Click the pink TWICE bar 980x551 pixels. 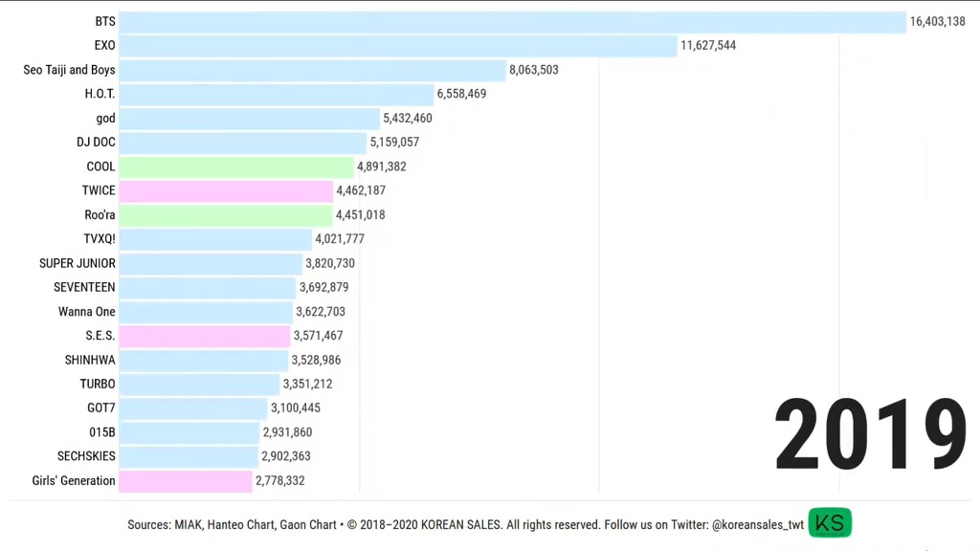point(226,190)
